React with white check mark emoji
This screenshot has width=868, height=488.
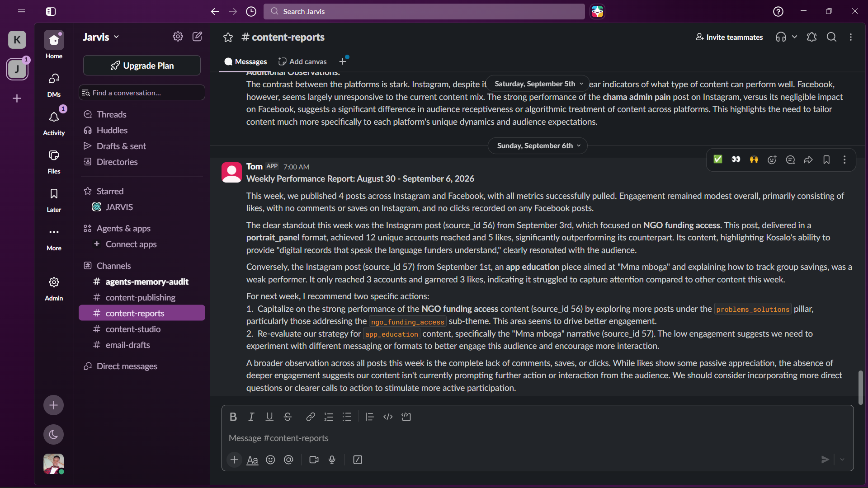[718, 160]
